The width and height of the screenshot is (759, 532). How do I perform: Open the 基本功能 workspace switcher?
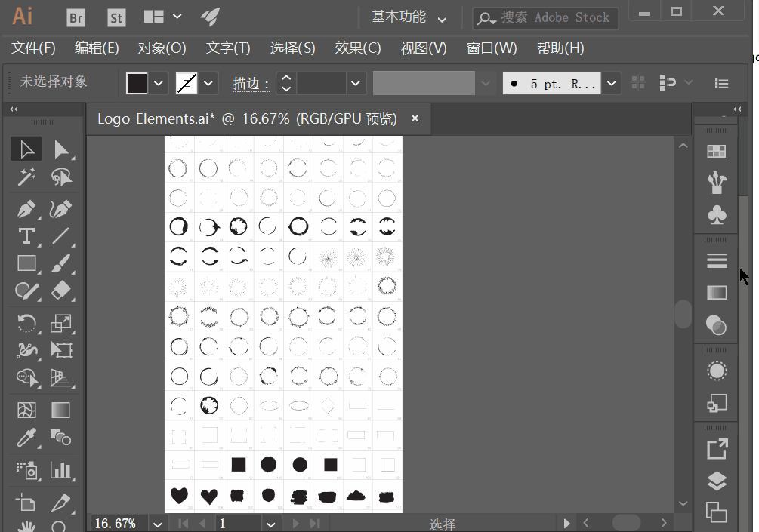click(409, 17)
